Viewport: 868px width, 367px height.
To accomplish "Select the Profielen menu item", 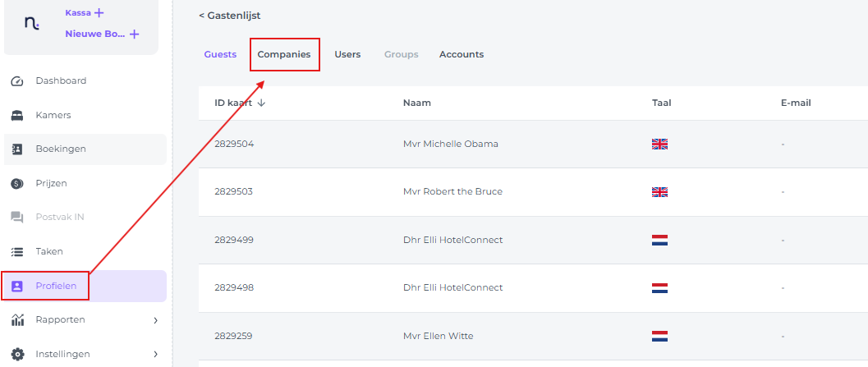I will click(85, 287).
